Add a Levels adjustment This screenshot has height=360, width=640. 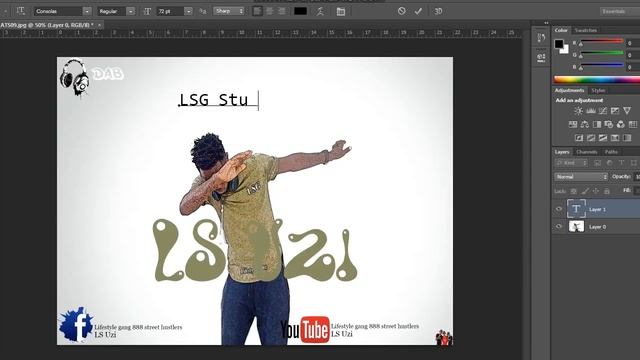[591, 111]
